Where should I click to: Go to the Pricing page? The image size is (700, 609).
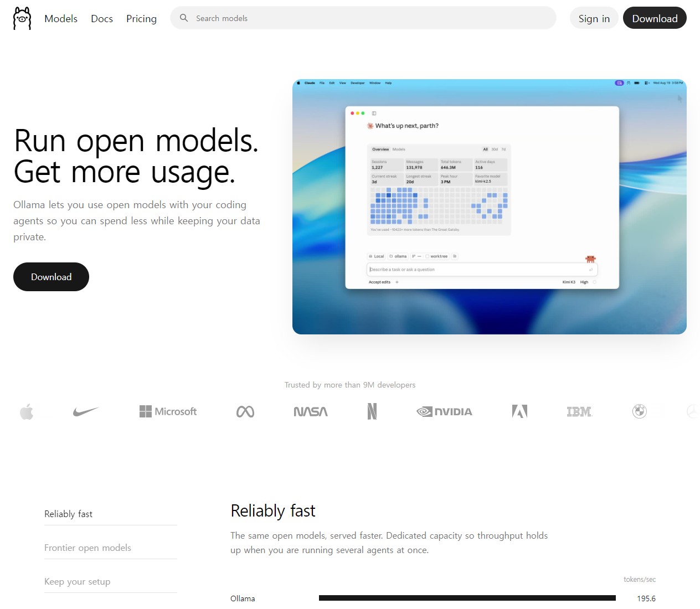point(141,18)
